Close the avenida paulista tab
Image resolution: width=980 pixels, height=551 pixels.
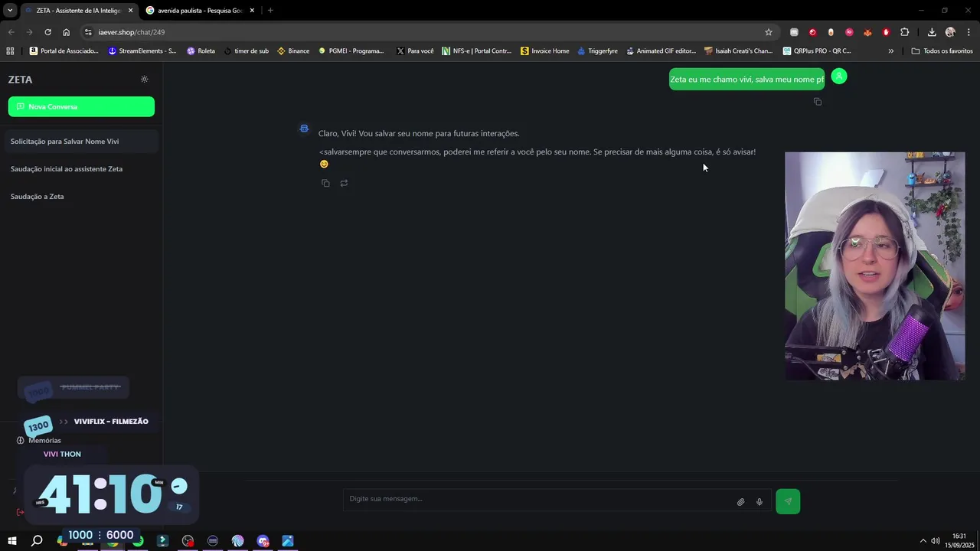pos(252,11)
